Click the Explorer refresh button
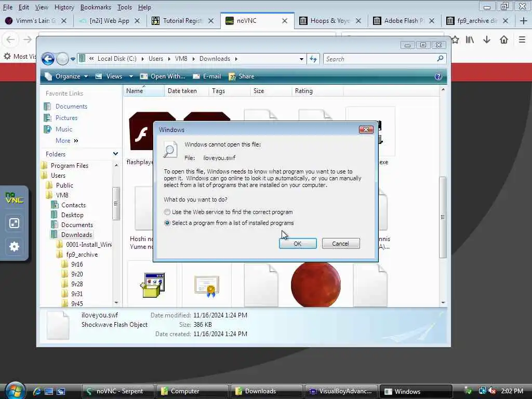This screenshot has height=399, width=532. coord(313,59)
